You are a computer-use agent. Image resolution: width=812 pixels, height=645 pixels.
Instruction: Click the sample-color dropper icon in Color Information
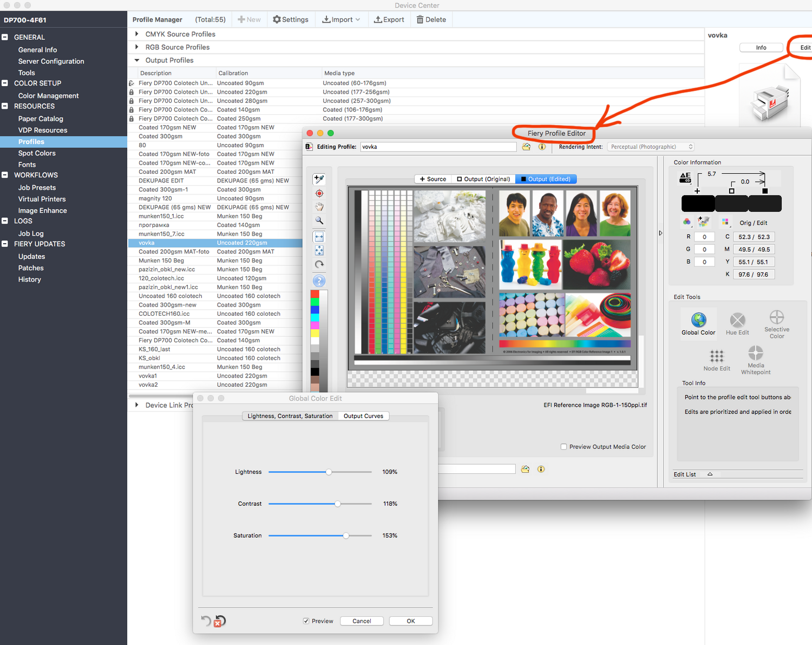pyautogui.click(x=704, y=221)
